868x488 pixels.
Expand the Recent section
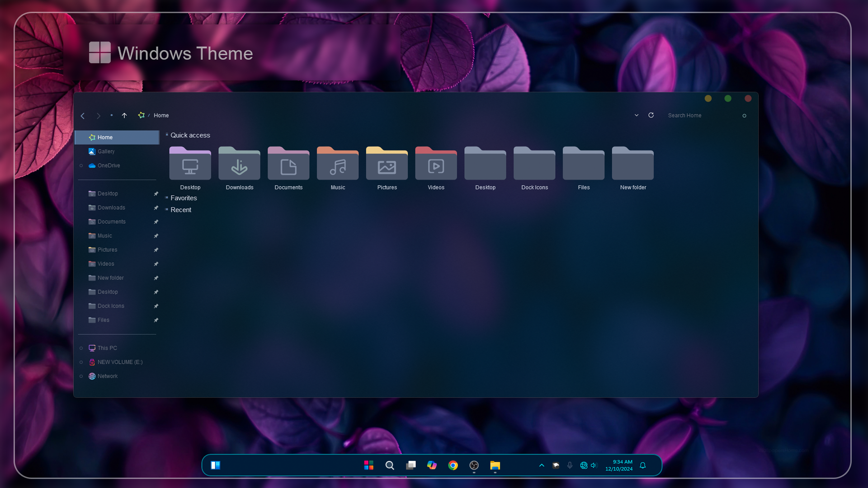click(167, 209)
